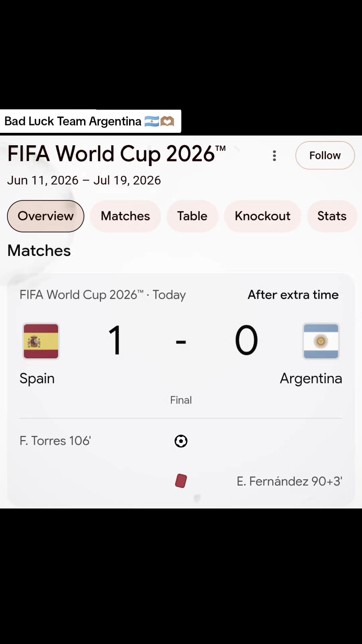
Task: Tap E. Fernández 90+3' red card entry
Action: [289, 481]
